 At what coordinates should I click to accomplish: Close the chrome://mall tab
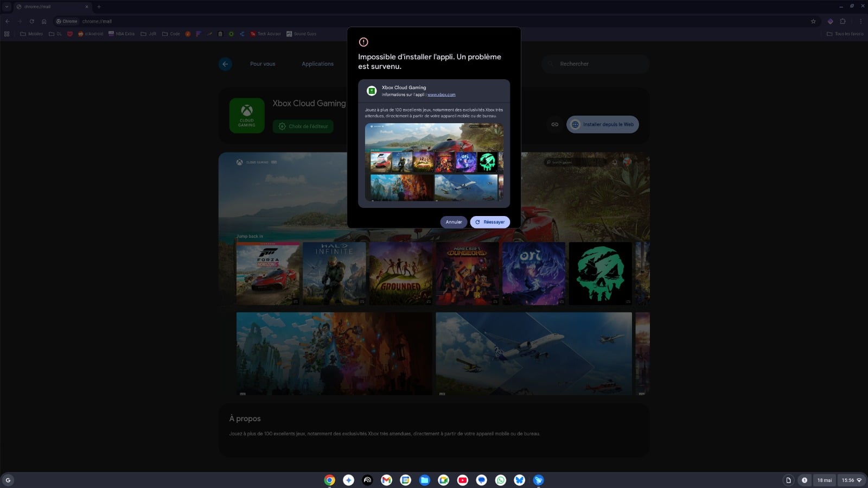(x=87, y=7)
